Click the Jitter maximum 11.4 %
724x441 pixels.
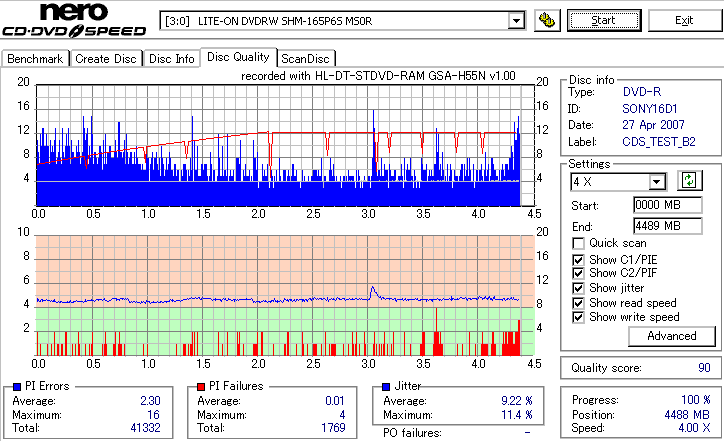pyautogui.click(x=517, y=415)
